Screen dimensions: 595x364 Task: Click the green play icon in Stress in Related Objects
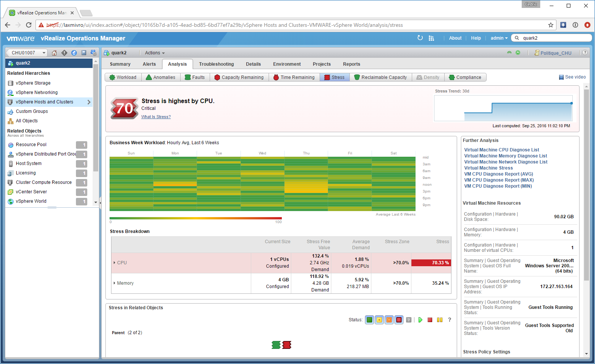point(420,320)
